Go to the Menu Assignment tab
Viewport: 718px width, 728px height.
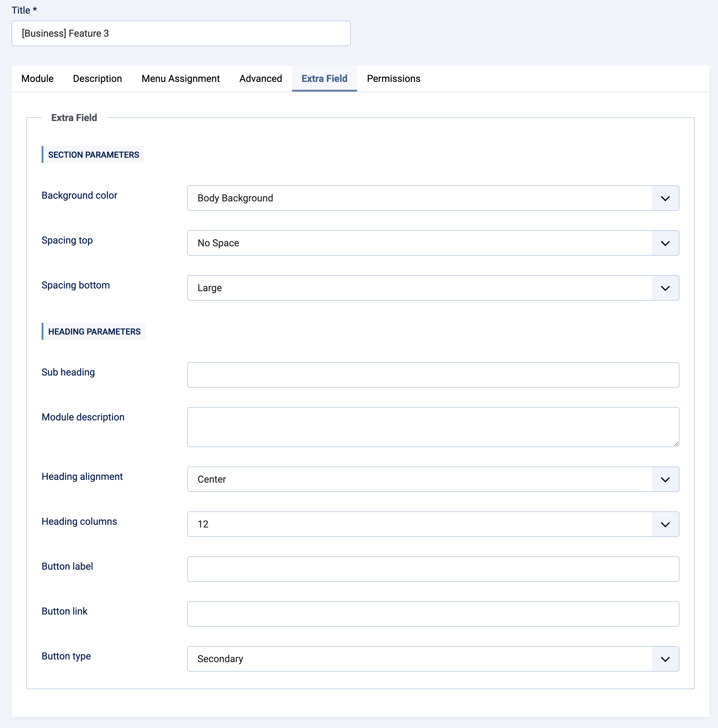tap(181, 78)
